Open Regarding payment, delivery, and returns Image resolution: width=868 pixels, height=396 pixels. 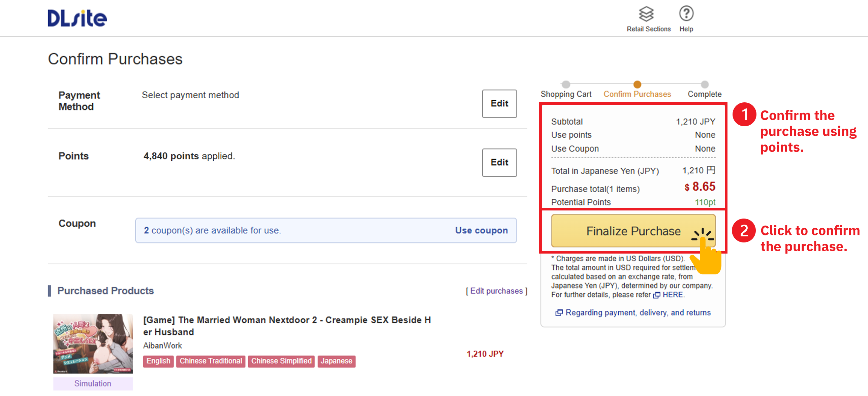(638, 313)
